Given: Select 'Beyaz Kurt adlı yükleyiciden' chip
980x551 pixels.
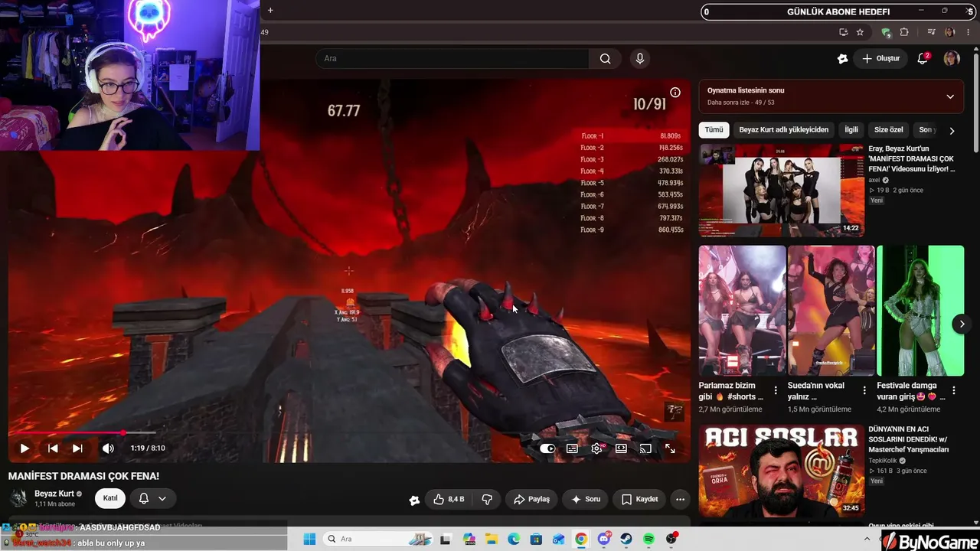Looking at the screenshot, I should (x=784, y=130).
